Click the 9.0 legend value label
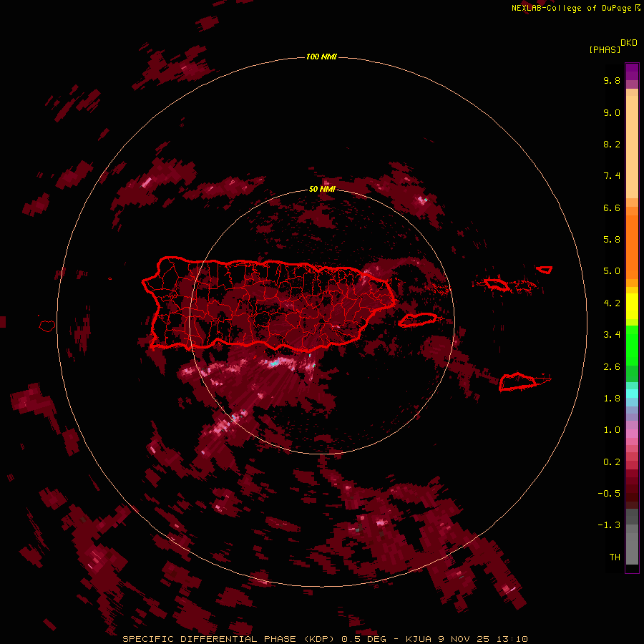 (x=612, y=112)
